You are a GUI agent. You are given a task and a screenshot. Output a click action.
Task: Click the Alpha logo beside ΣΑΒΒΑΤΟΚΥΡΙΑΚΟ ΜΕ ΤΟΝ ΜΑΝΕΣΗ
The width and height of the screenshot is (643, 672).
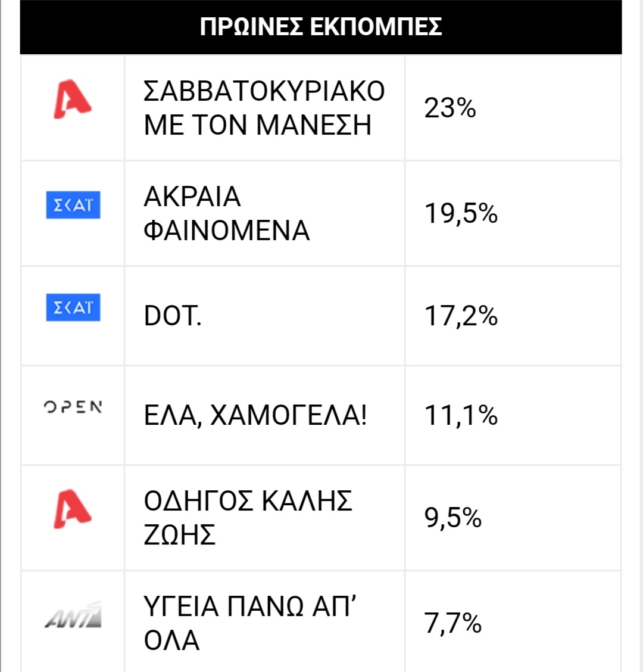click(73, 99)
